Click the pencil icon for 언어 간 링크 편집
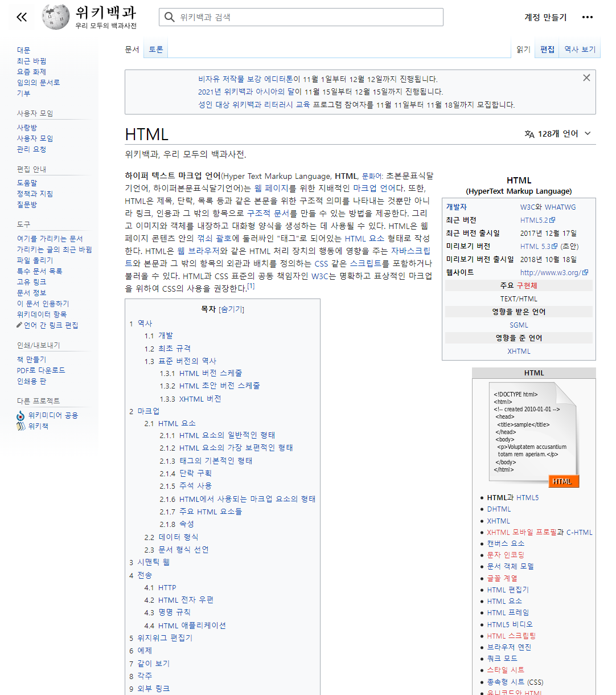Viewport: 616px width, 695px height. tap(19, 325)
